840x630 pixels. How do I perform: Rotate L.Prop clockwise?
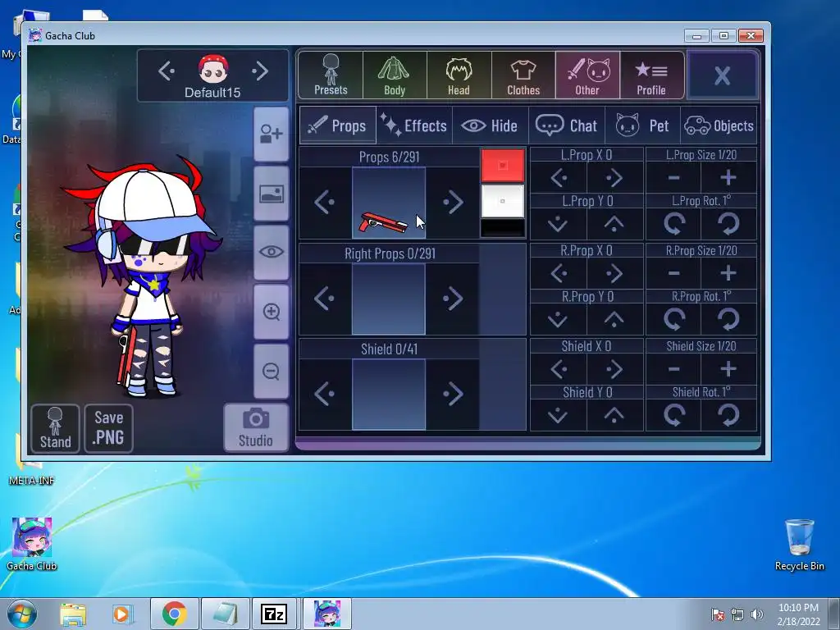point(728,224)
